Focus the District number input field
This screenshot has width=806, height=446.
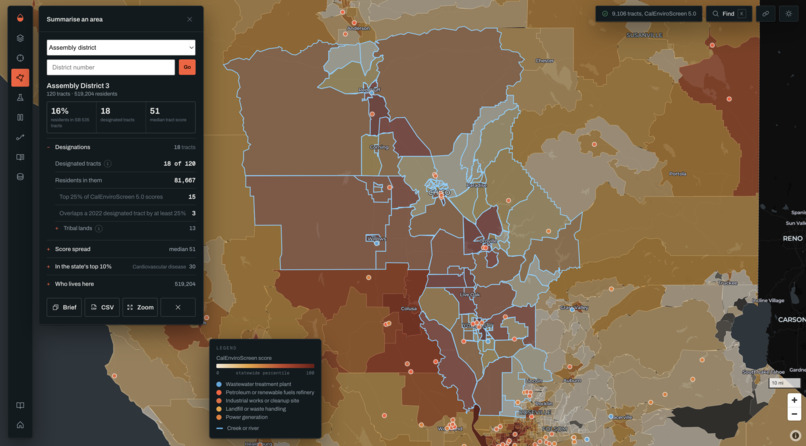click(111, 67)
